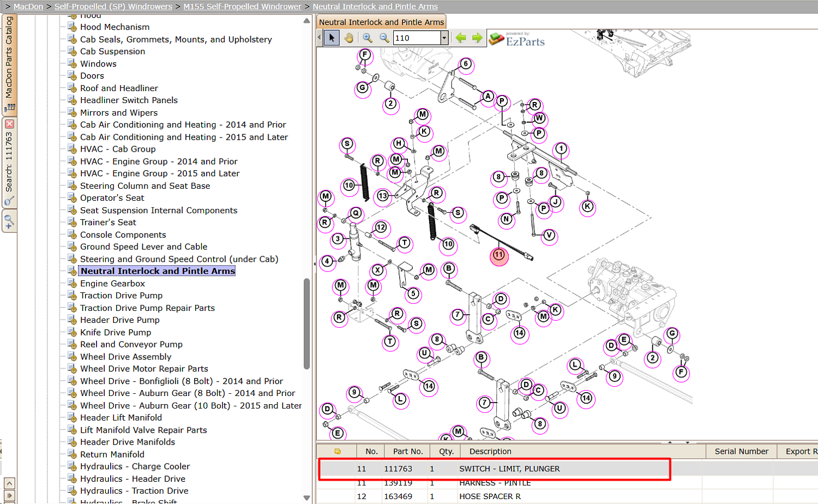This screenshot has width=818, height=504.
Task: Open Knife Drive Pump tree item
Action: pos(116,332)
